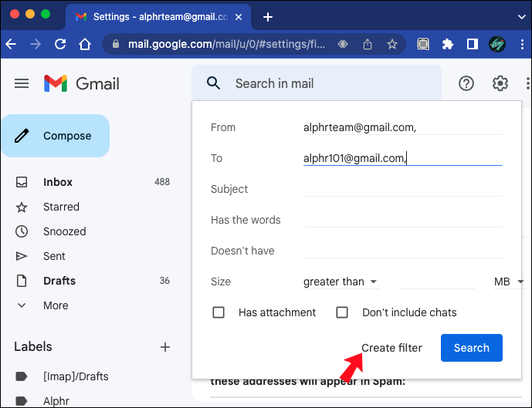Viewport: 532px width, 408px height.
Task: Click the browser forward arrow
Action: coord(36,44)
